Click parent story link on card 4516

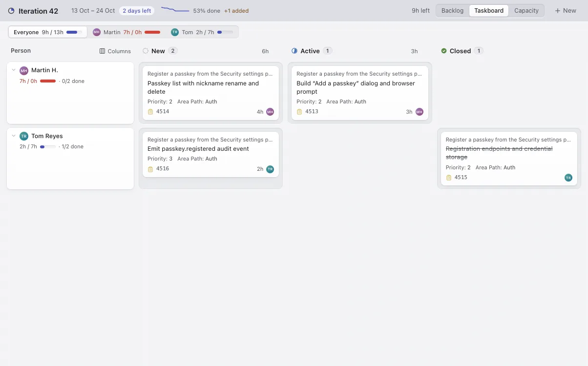210,140
